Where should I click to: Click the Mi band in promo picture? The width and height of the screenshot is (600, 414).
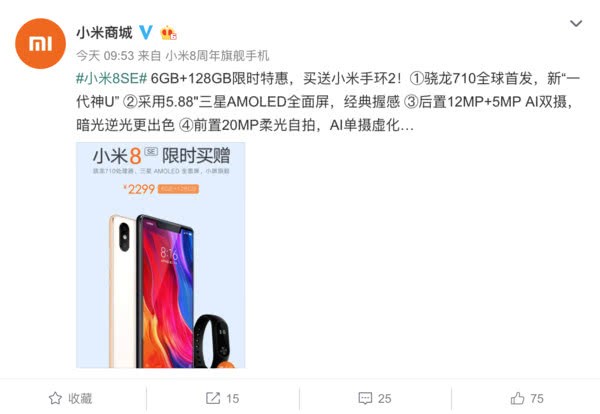click(212, 341)
